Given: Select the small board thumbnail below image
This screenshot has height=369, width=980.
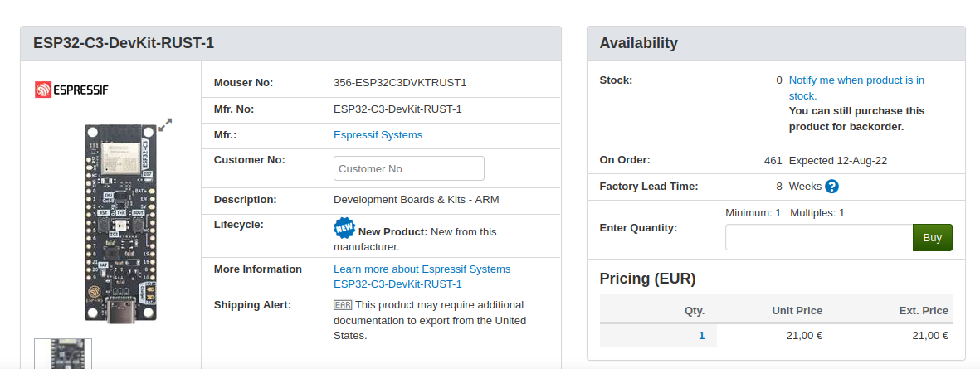Looking at the screenshot, I should 63,353.
